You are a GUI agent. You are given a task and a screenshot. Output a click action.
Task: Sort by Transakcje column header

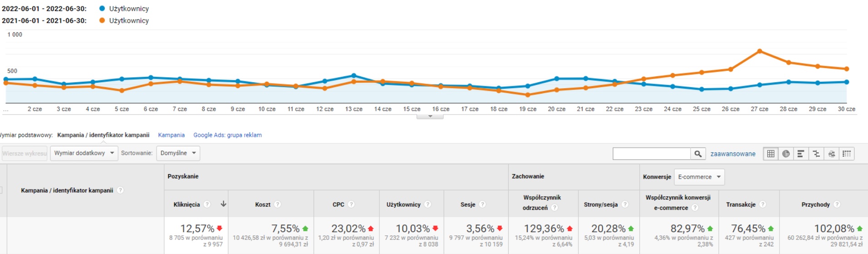pos(740,204)
